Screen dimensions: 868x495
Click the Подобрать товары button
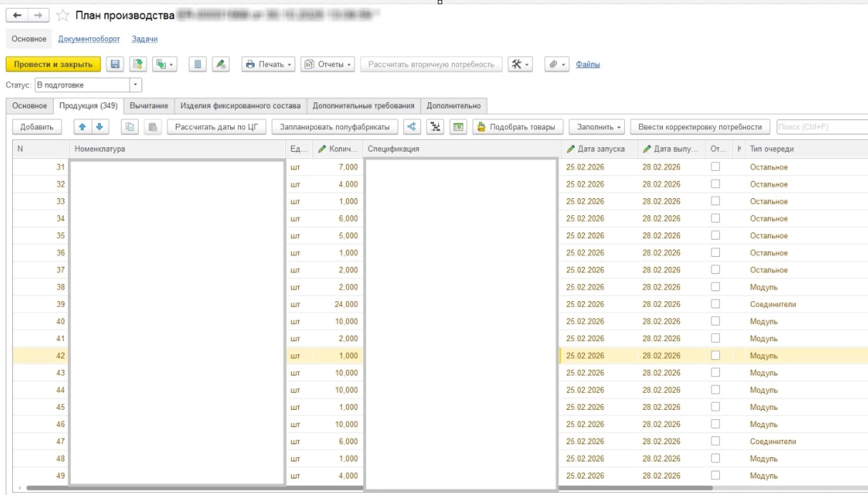(516, 127)
